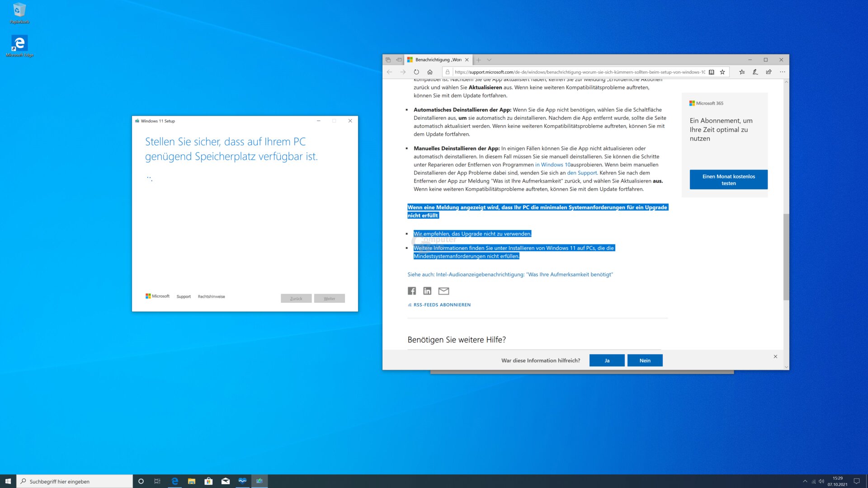Answer 'Nein' to helpful feedback
The height and width of the screenshot is (488, 868).
[645, 361]
